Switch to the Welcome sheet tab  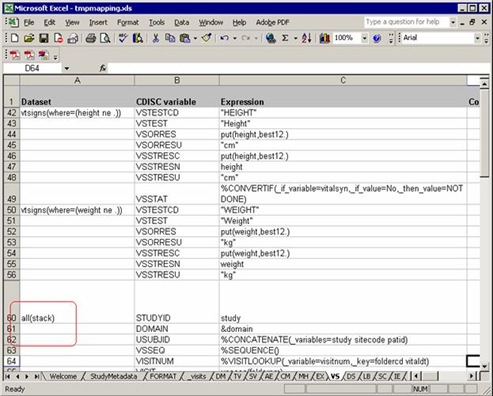63,376
